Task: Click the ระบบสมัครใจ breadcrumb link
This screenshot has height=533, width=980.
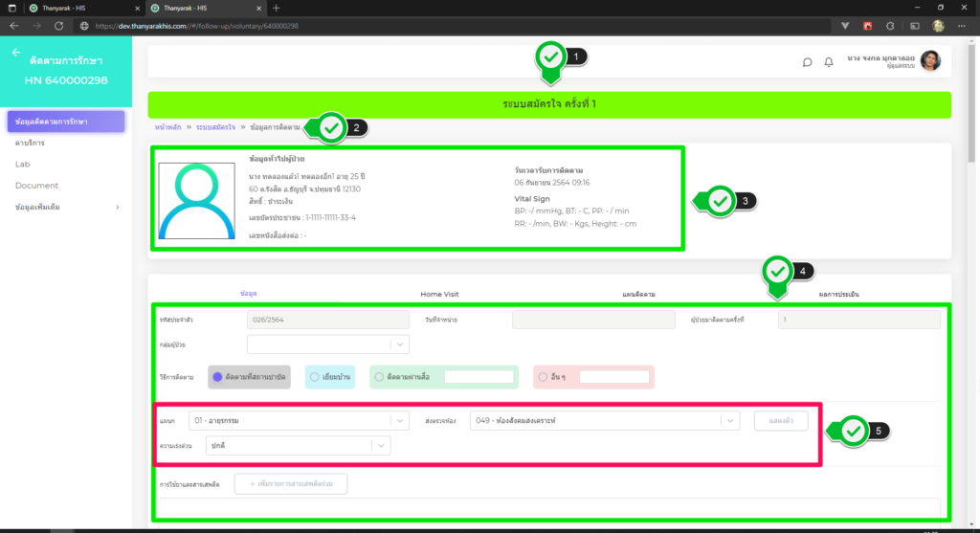Action: click(x=215, y=127)
